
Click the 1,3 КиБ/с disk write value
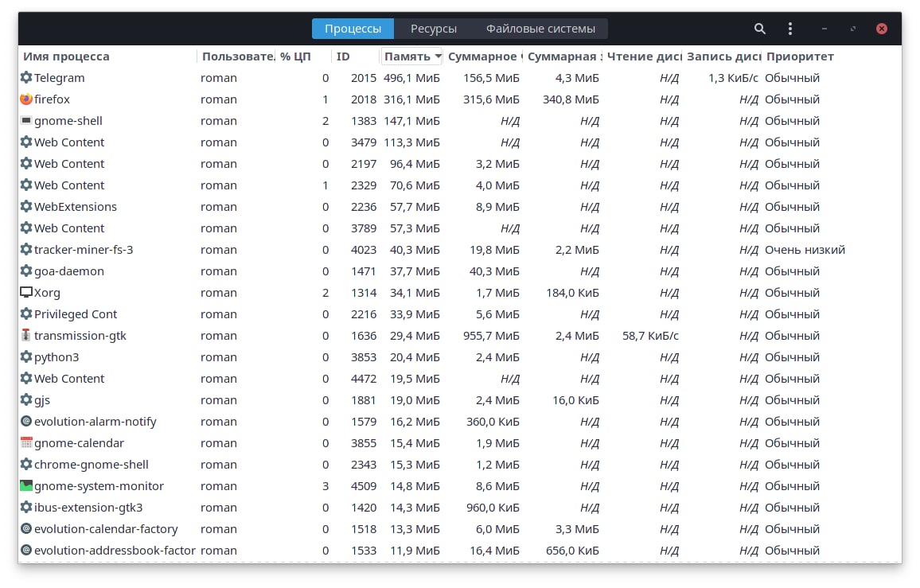point(733,77)
